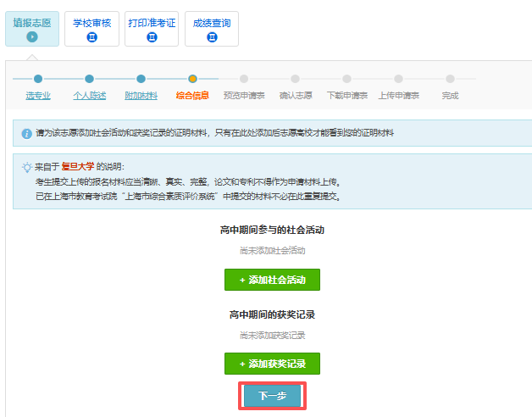Click step dot above 个人陈述

89,79
